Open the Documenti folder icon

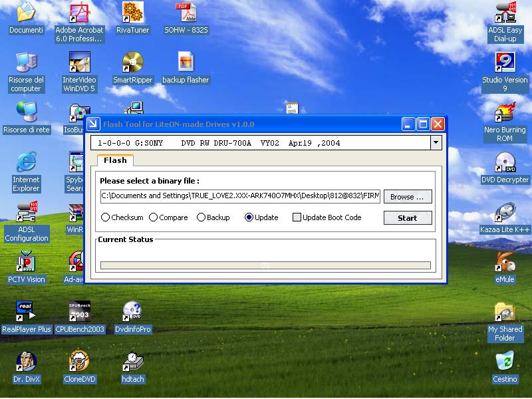click(x=26, y=12)
